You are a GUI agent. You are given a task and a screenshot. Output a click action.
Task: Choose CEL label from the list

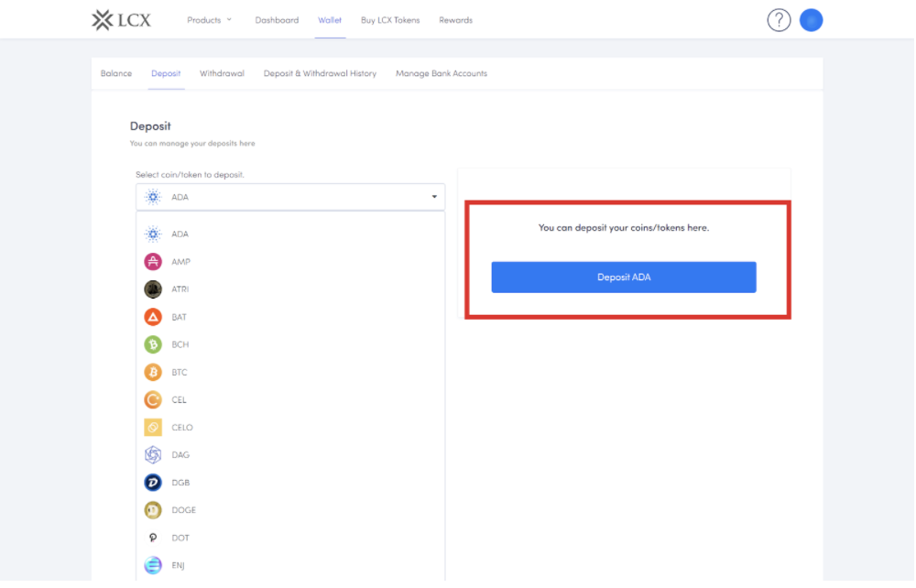tap(180, 400)
